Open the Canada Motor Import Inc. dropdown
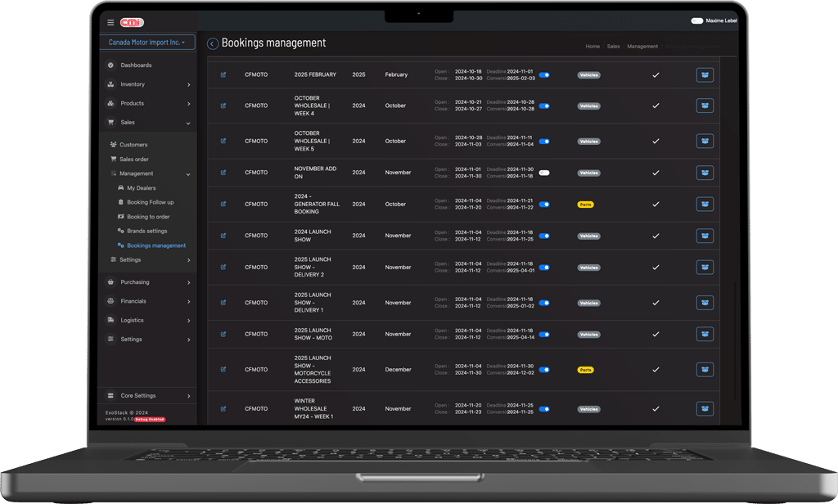 (147, 43)
